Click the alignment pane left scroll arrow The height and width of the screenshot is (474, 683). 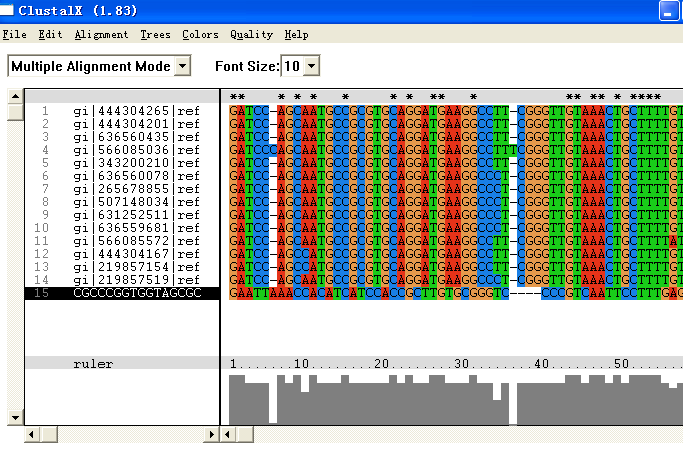(227, 434)
